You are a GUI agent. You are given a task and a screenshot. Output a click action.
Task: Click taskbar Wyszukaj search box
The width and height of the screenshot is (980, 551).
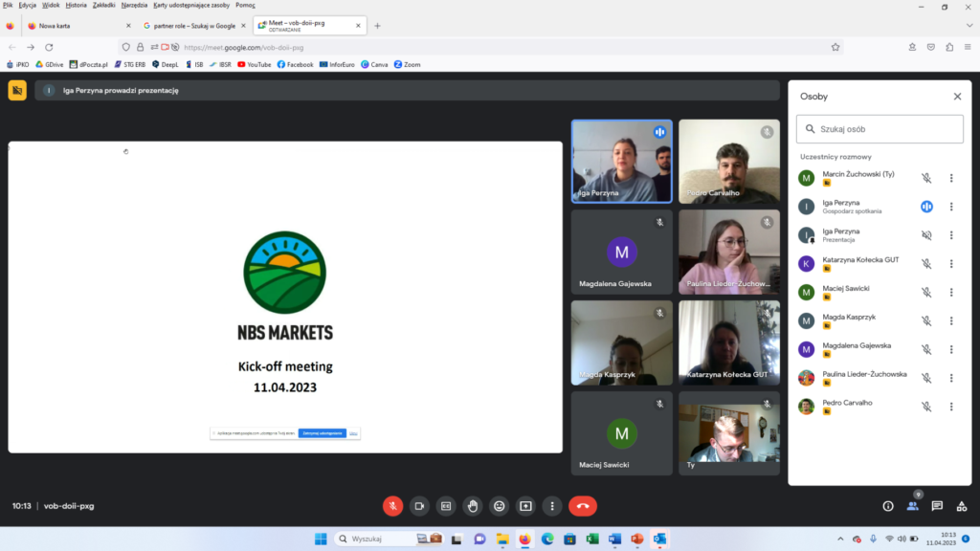[389, 539]
